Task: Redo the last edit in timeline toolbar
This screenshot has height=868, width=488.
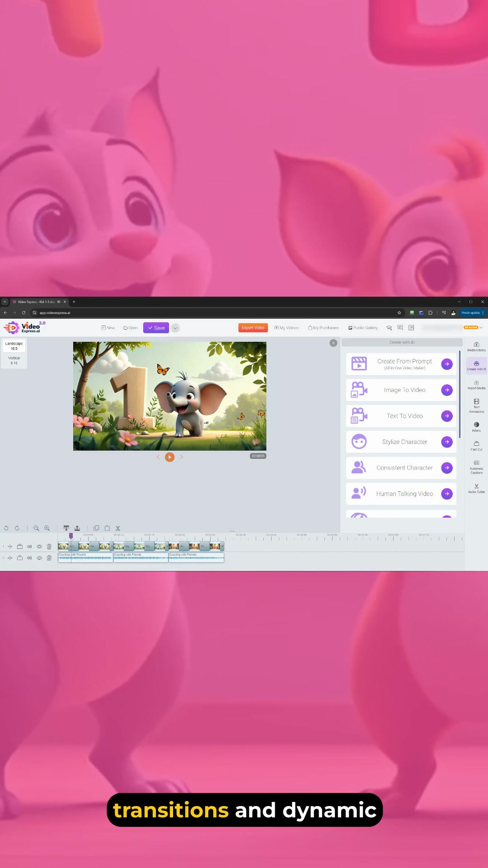Action: (x=17, y=528)
